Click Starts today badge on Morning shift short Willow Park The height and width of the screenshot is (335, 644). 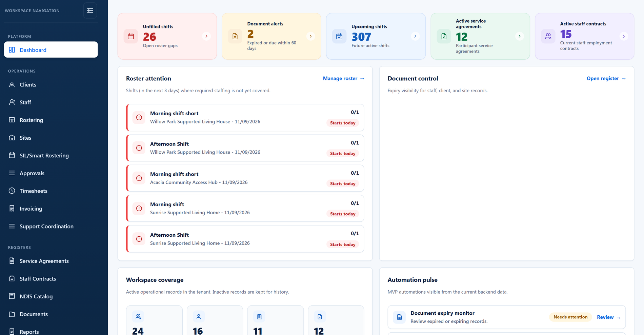(x=343, y=123)
